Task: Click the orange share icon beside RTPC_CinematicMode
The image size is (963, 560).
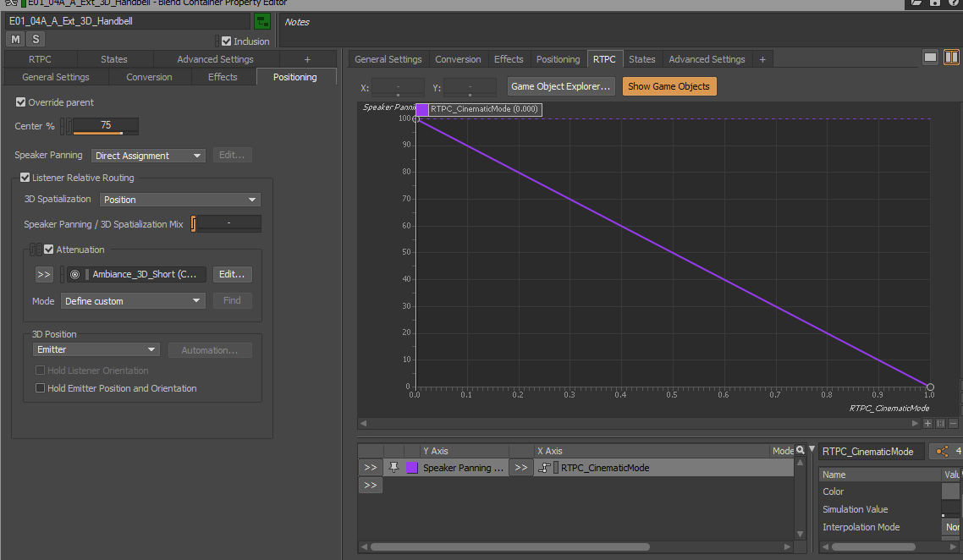Action: pyautogui.click(x=942, y=452)
